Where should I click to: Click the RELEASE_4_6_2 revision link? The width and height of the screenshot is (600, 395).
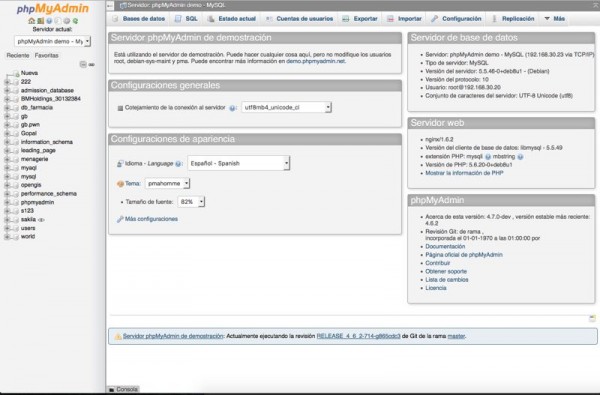point(358,336)
